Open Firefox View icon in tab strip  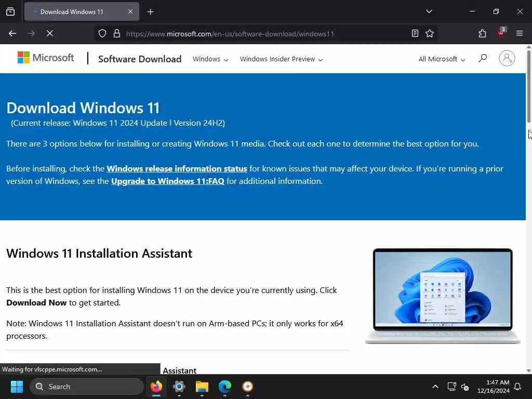click(x=10, y=12)
